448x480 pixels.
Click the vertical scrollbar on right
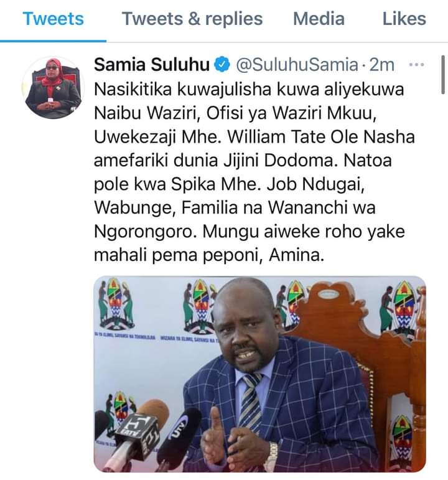[443, 75]
